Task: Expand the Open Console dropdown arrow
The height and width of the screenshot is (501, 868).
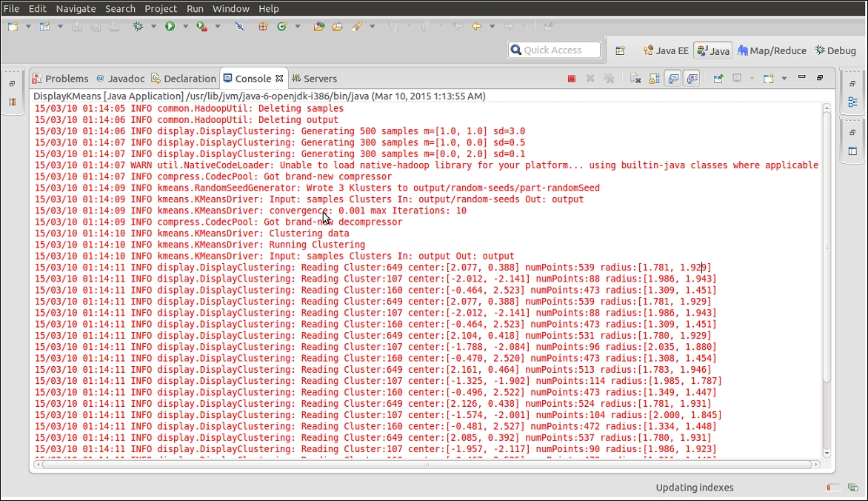Action: [784, 78]
